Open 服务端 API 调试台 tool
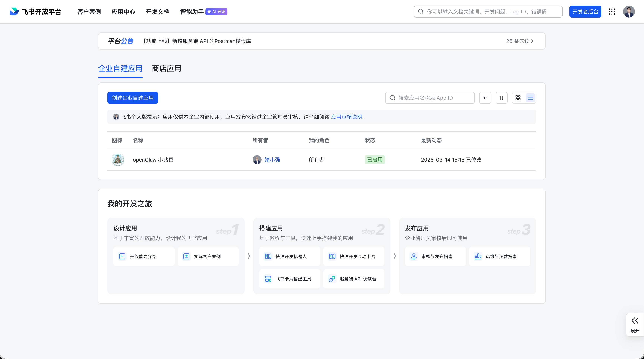 tap(354, 279)
